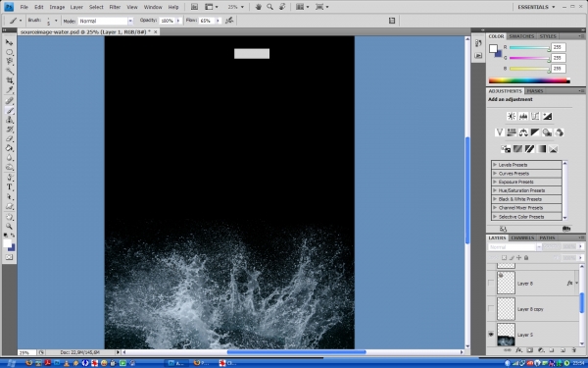Image resolution: width=588 pixels, height=368 pixels.
Task: Open the File menu
Action: tap(24, 7)
